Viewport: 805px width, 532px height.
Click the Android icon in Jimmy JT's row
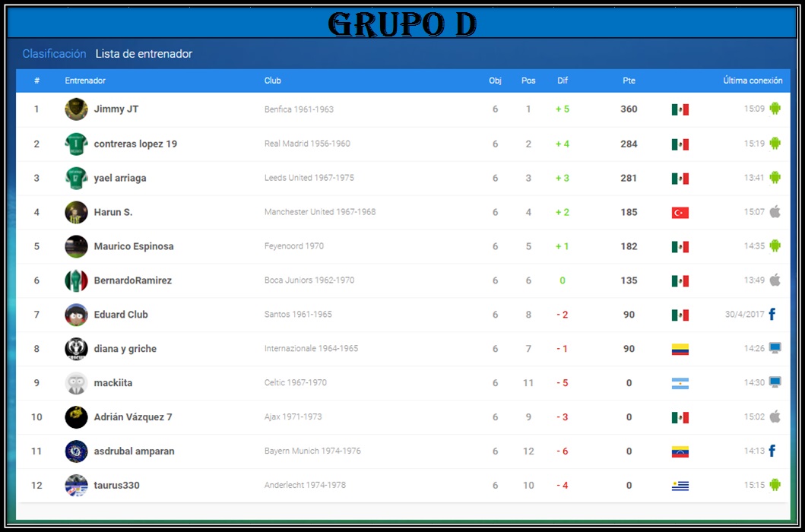point(775,109)
